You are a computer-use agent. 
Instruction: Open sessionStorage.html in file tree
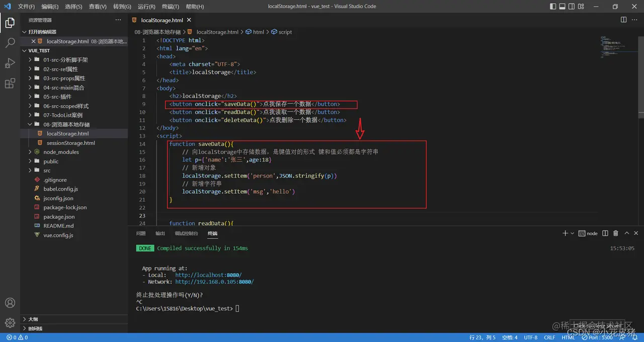70,143
